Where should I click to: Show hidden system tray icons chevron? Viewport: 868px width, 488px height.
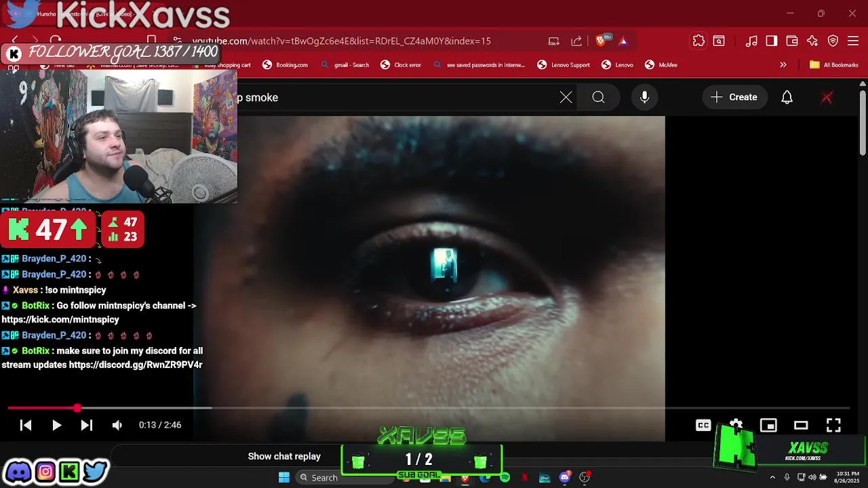pos(772,478)
